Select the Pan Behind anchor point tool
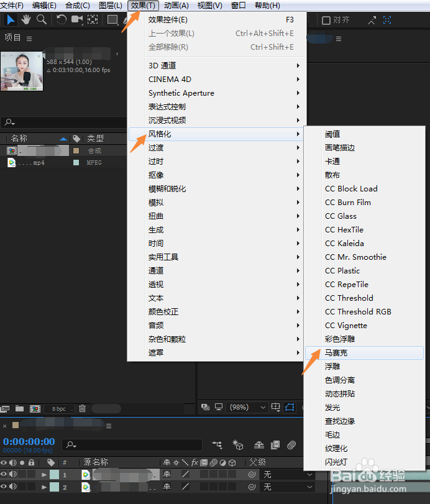Screen dimensions: 430x504 pos(93,20)
